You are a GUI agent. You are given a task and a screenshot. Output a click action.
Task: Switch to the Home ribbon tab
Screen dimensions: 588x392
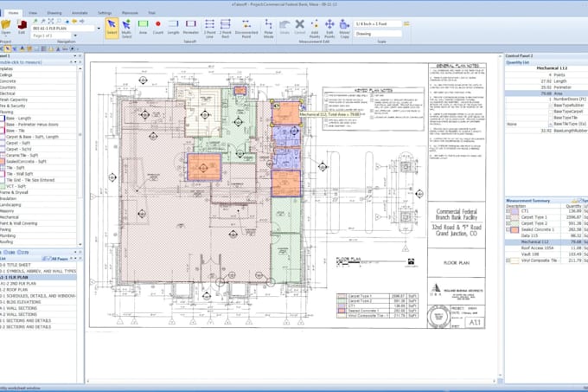point(14,13)
